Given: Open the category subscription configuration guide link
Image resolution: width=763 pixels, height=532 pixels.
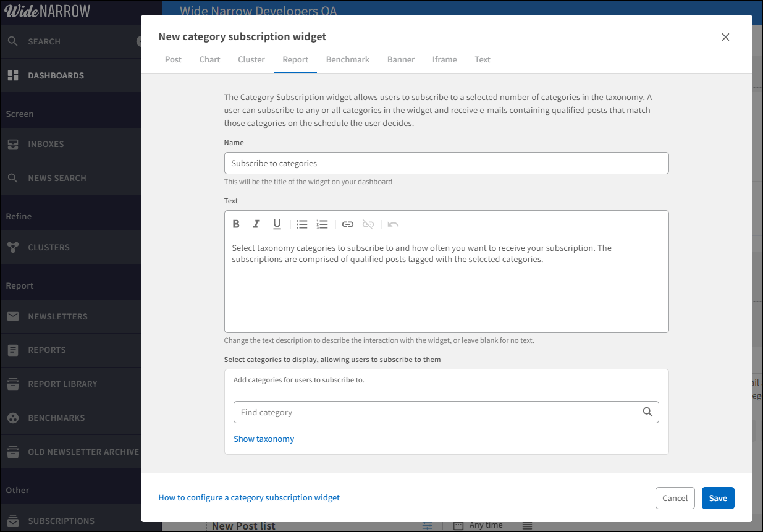Looking at the screenshot, I should 249,497.
